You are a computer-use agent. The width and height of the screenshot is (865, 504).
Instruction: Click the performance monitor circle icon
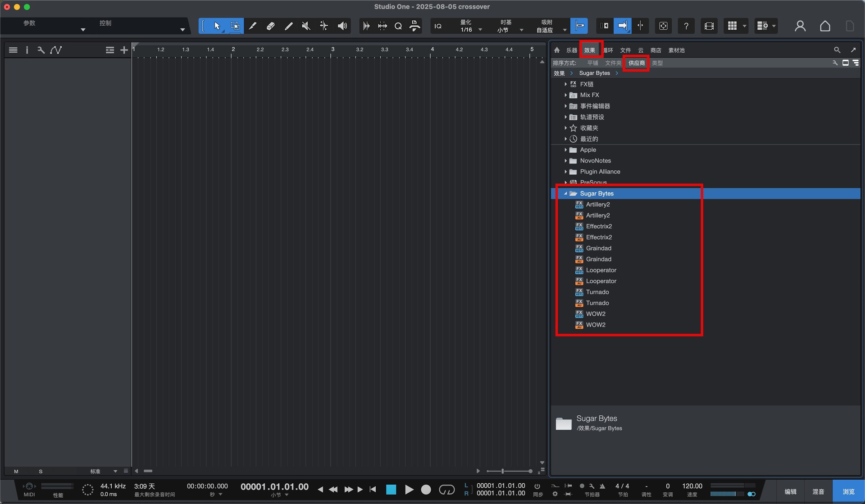click(87, 490)
